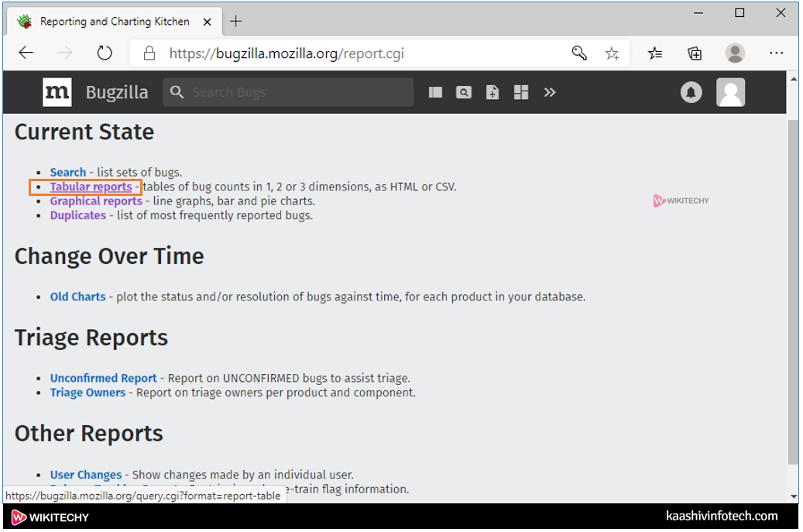803x532 pixels.
Task: Click the New Bug file icon in header
Action: (492, 92)
